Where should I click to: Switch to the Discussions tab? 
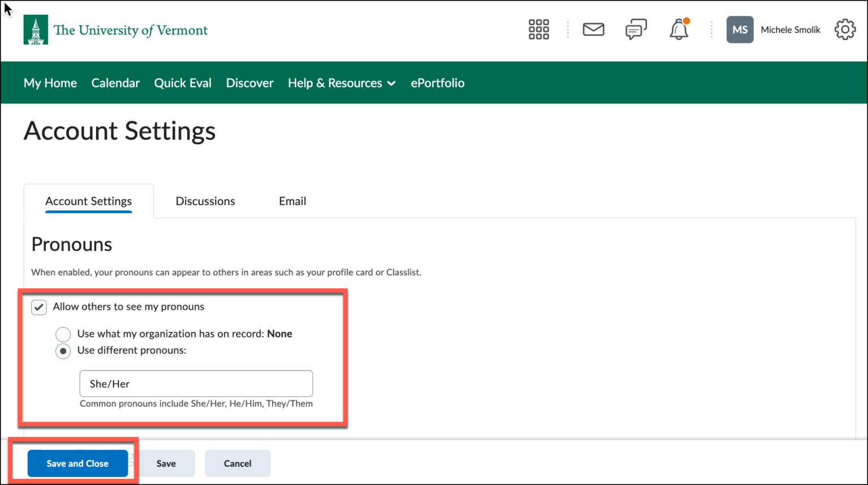(205, 201)
